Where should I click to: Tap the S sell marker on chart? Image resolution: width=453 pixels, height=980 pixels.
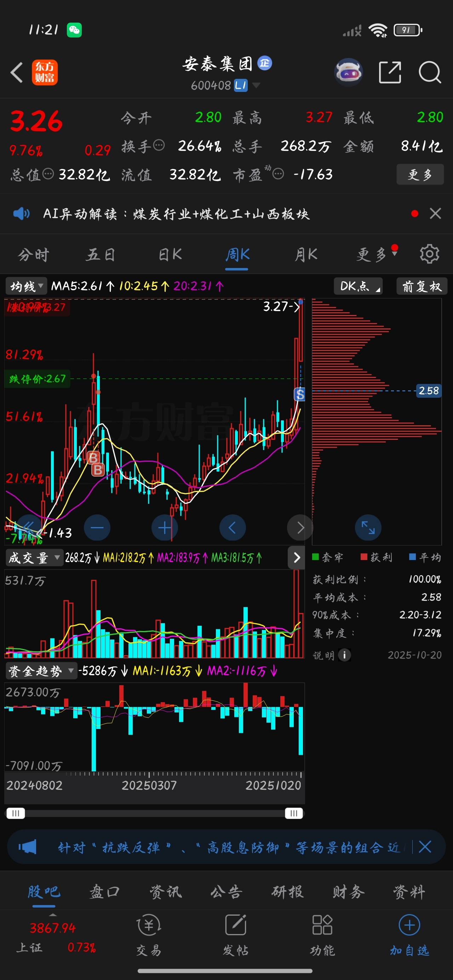(300, 395)
